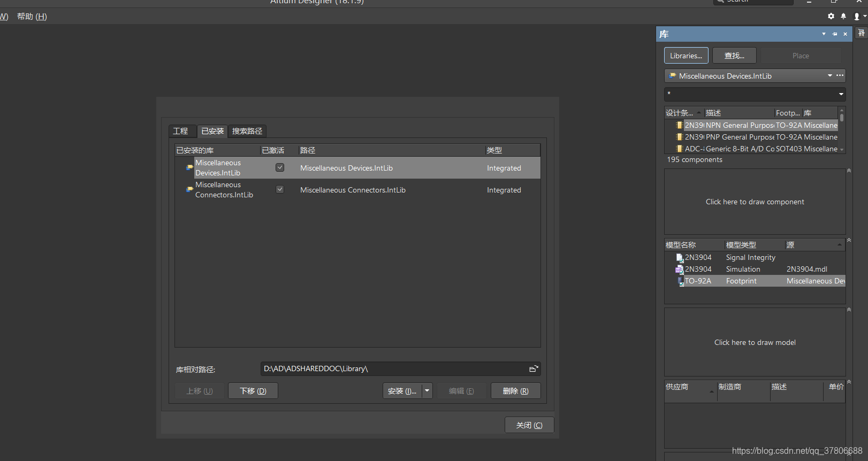
Task: Click the 下移 (D) move down button
Action: pos(253,391)
